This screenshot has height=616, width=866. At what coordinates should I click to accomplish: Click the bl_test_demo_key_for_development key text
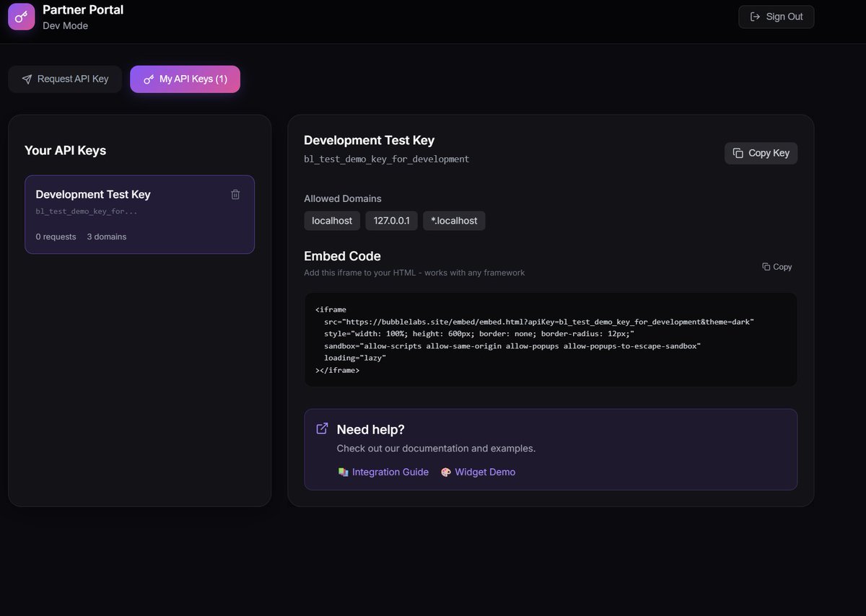[x=386, y=159]
